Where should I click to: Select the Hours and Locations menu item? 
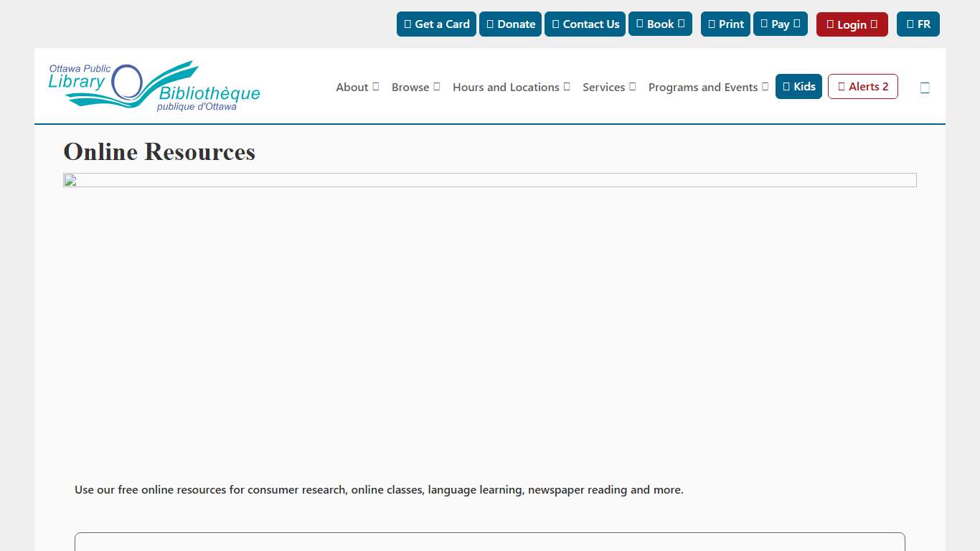click(510, 87)
